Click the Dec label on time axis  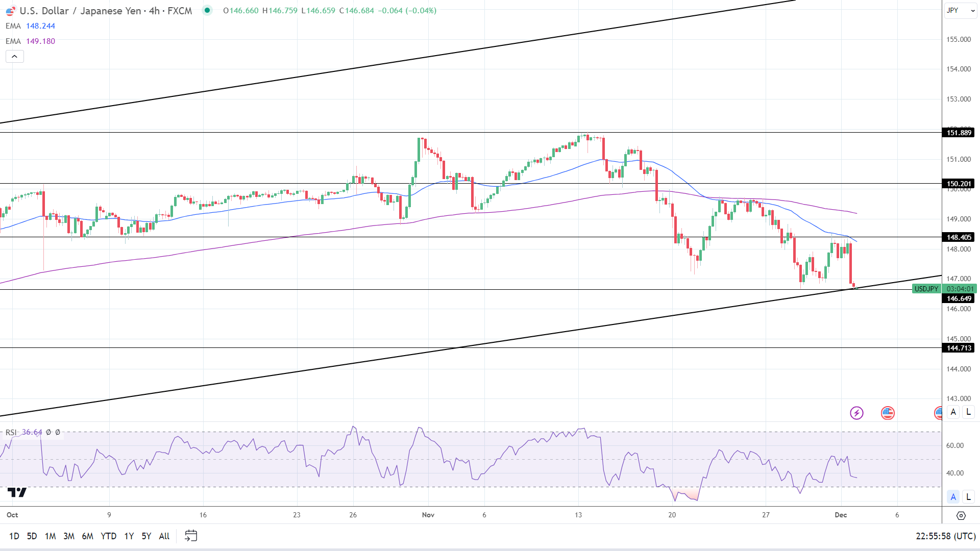(841, 515)
